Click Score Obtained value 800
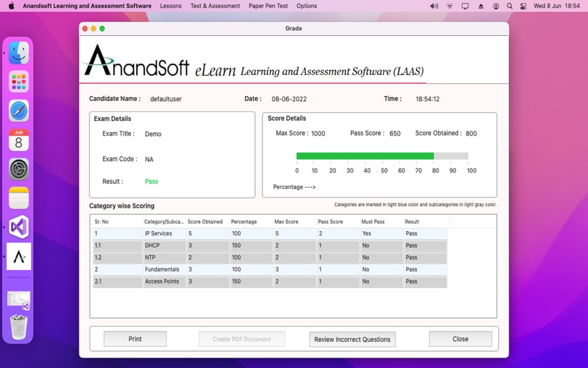The width and height of the screenshot is (588, 368). pos(471,134)
